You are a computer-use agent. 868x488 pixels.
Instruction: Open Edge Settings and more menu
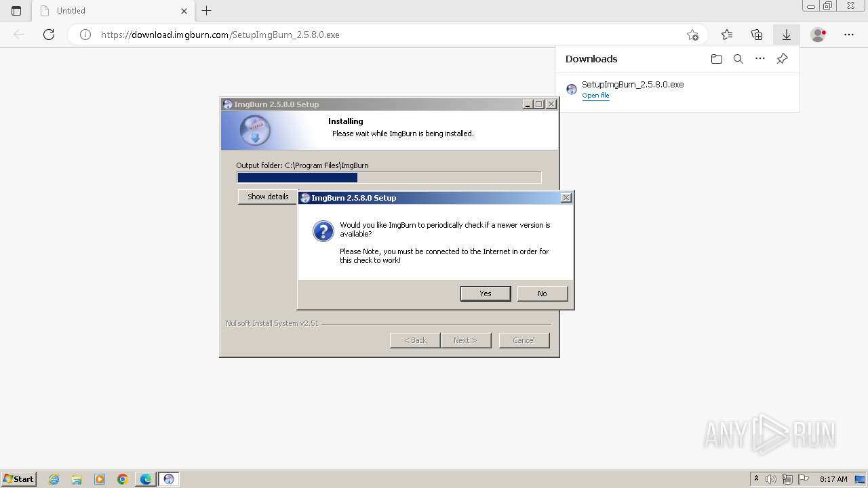[x=849, y=35]
